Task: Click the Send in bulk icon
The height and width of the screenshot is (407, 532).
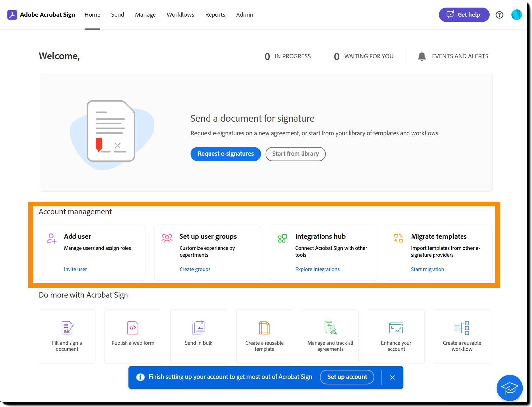Action: click(x=199, y=328)
